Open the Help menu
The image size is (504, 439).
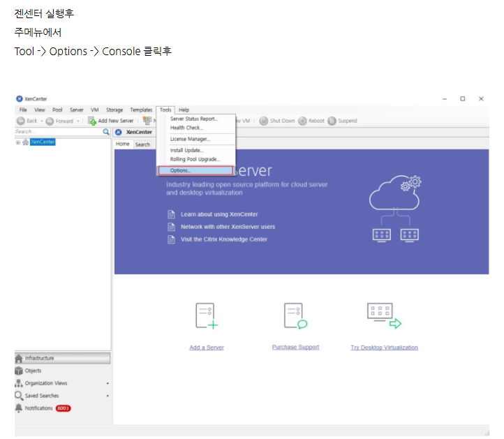point(184,110)
